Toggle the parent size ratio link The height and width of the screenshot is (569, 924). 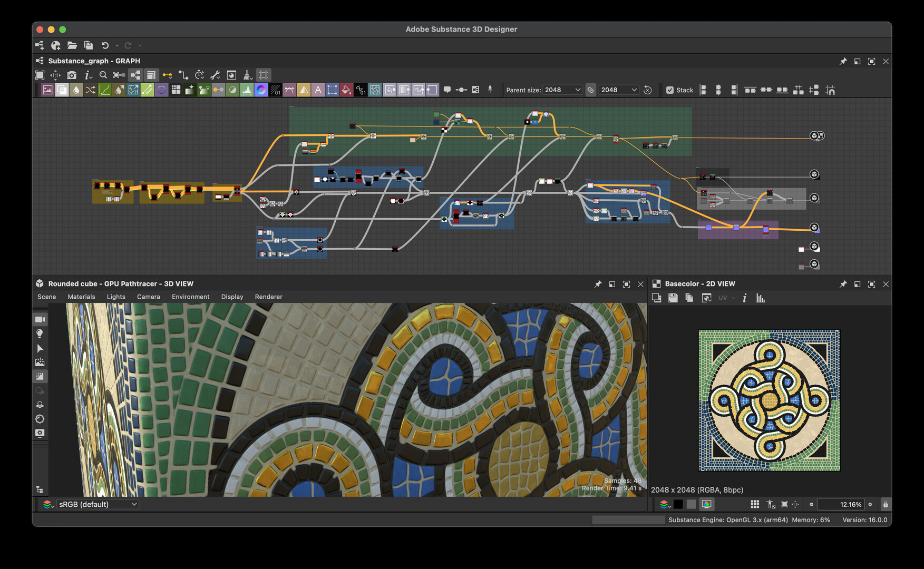[x=591, y=90]
